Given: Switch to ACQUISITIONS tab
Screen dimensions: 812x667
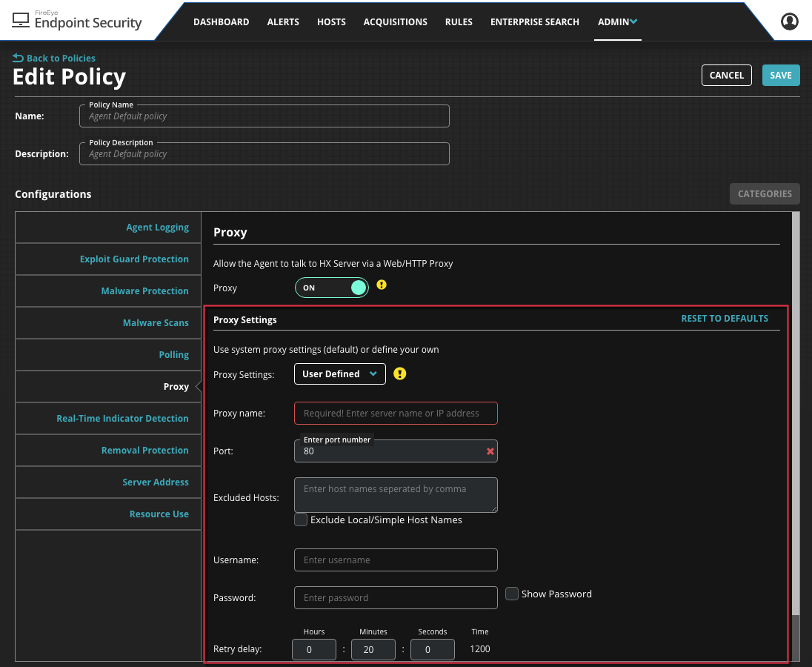Looking at the screenshot, I should tap(395, 21).
